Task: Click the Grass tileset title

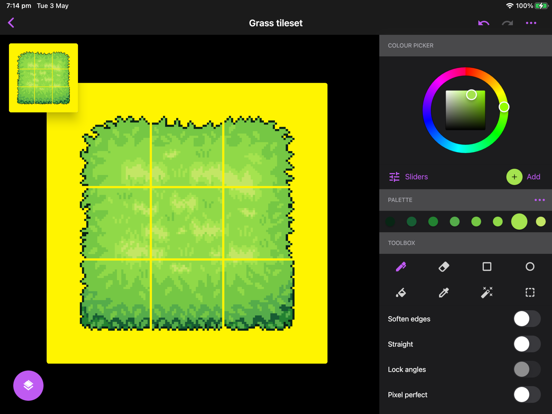Action: (276, 23)
